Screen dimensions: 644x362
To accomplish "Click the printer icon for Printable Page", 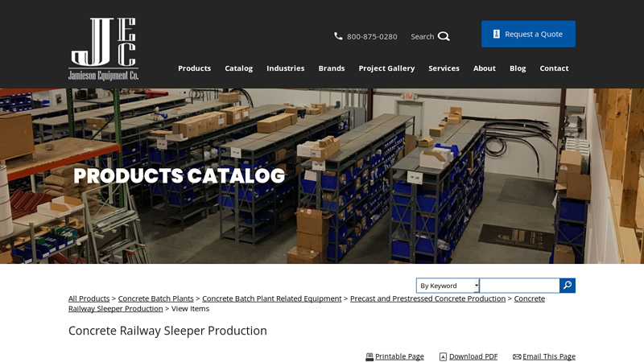I will pos(369,356).
